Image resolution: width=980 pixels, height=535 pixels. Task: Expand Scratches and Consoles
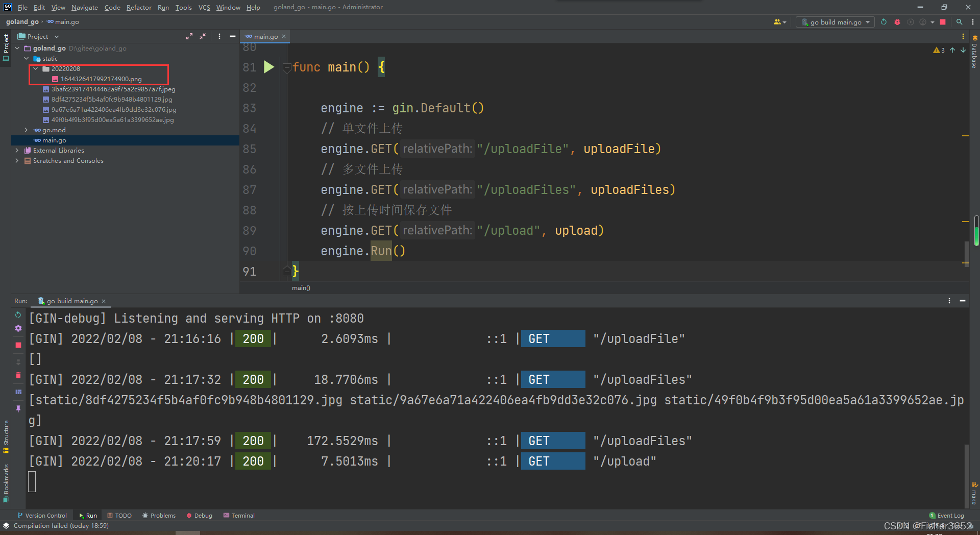click(x=17, y=160)
